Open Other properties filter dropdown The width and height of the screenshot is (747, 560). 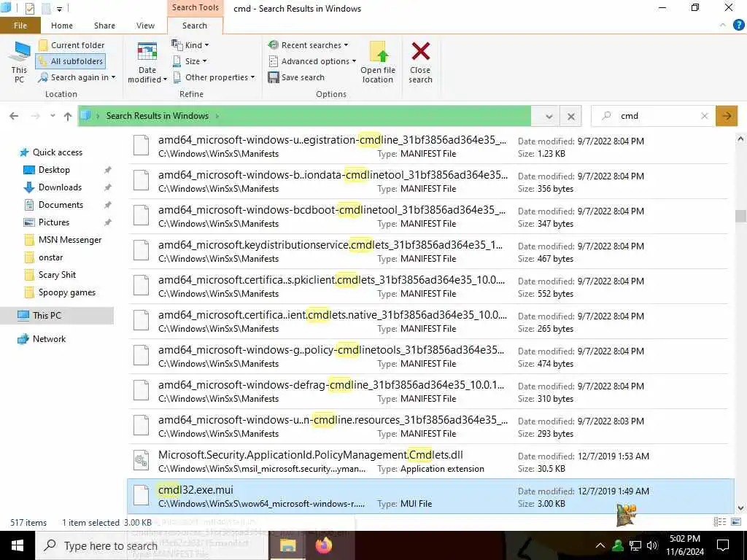pyautogui.click(x=214, y=77)
